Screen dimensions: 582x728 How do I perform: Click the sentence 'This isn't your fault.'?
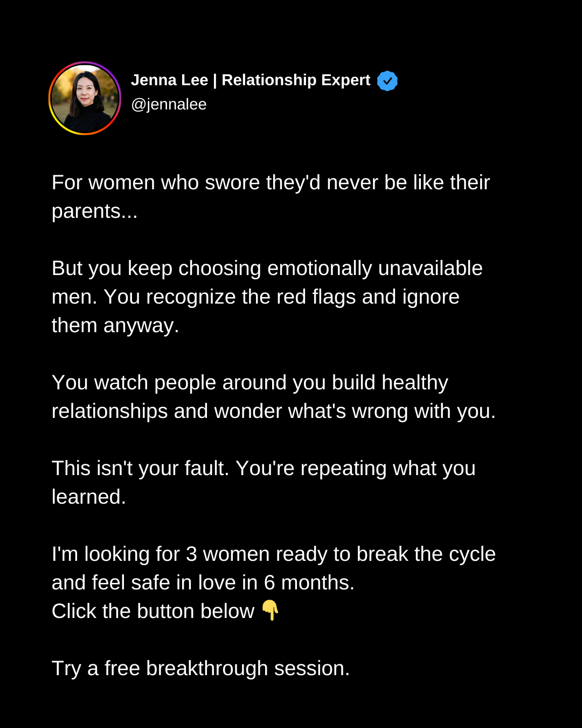(140, 469)
